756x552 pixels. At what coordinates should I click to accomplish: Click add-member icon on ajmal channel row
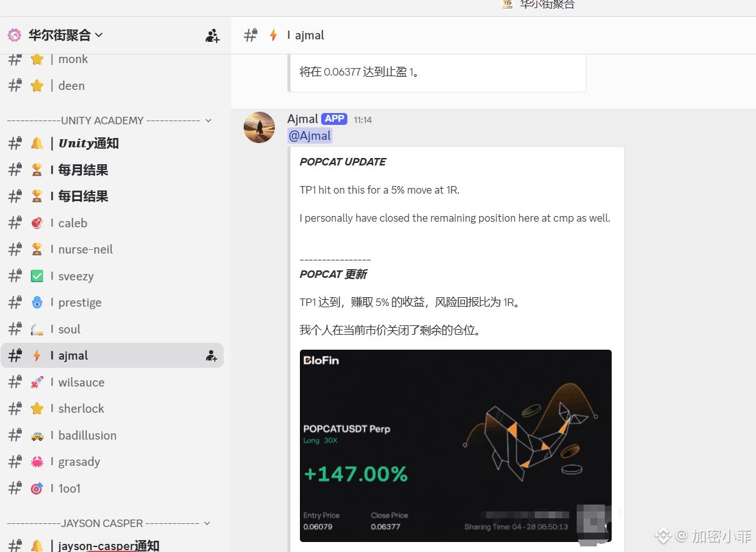[212, 356]
